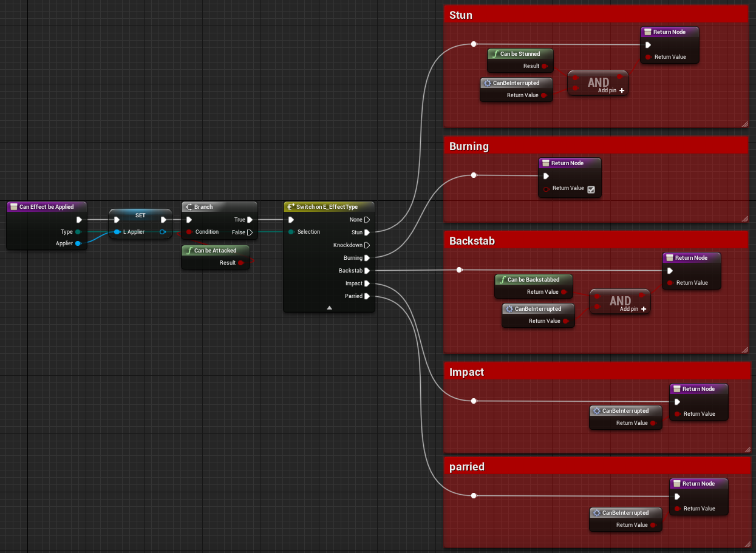Click the function icon on Can be Stunned node

pos(495,54)
